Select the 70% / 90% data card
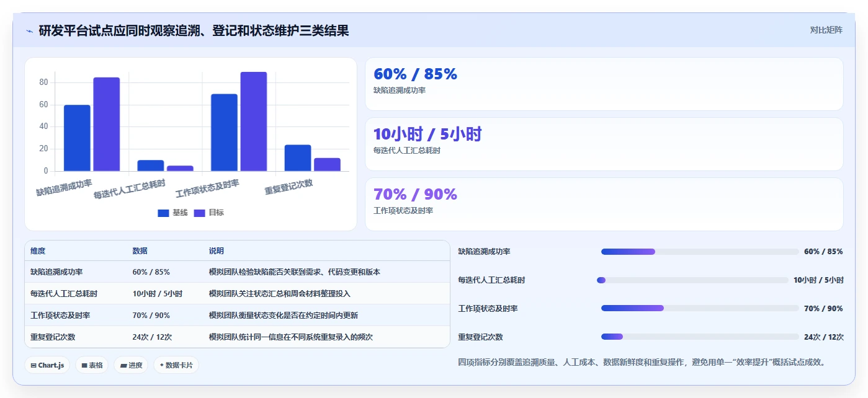This screenshot has height=398, width=868. coord(604,204)
